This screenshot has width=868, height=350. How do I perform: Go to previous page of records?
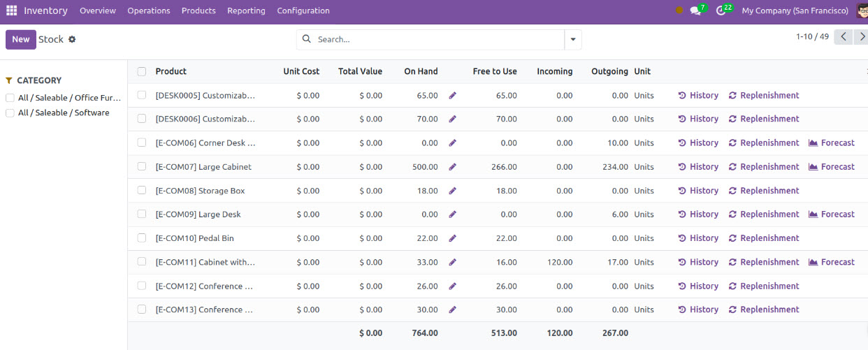(x=844, y=37)
